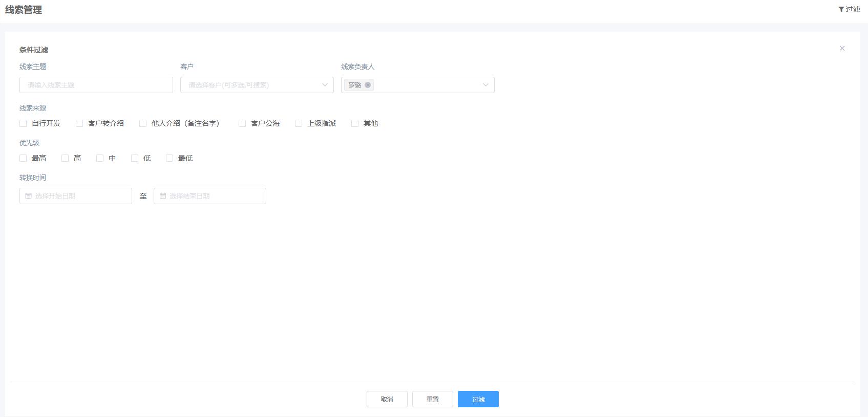Screen dimensions: 868x417
Task: Check the 客户转介绍 checkbox
Action: tap(79, 123)
